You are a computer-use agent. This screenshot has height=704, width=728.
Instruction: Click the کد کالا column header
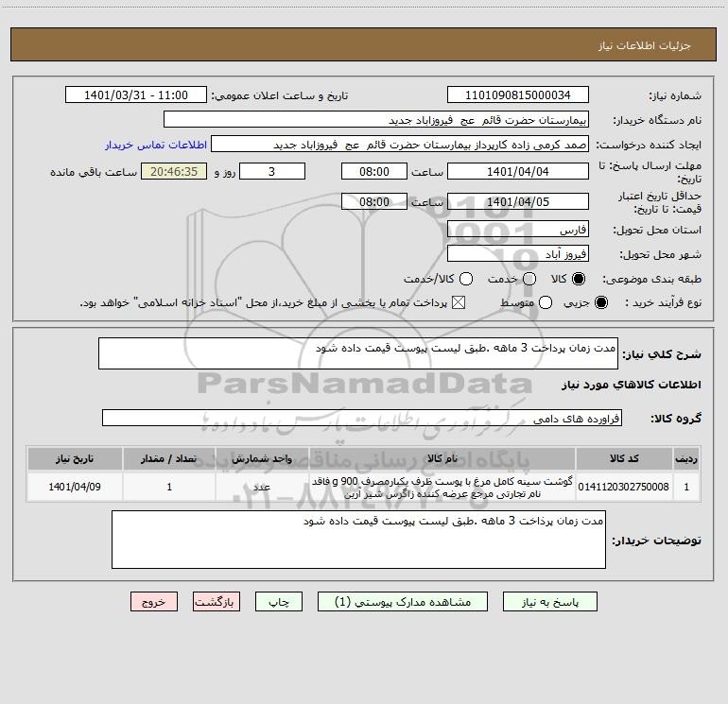pos(624,458)
